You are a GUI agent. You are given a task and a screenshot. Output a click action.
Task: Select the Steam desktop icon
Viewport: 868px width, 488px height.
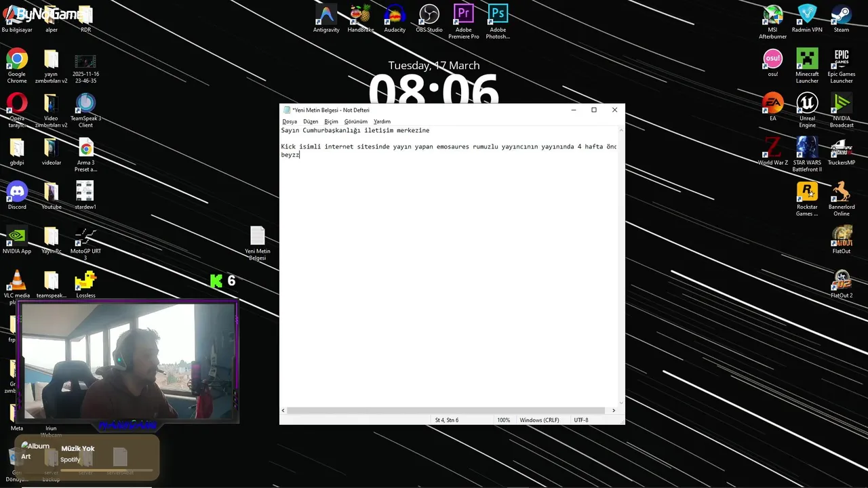[x=842, y=18]
